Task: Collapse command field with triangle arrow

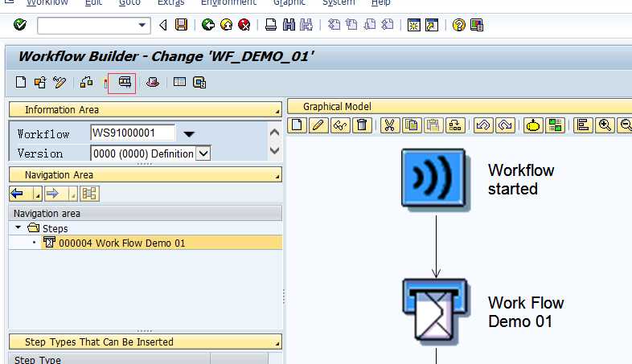Action: click(163, 26)
